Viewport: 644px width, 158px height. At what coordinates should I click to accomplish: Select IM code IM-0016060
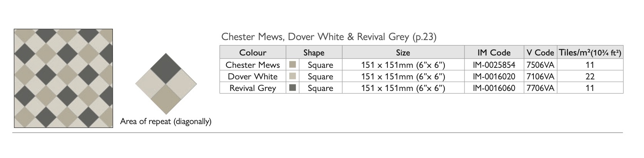pos(494,88)
